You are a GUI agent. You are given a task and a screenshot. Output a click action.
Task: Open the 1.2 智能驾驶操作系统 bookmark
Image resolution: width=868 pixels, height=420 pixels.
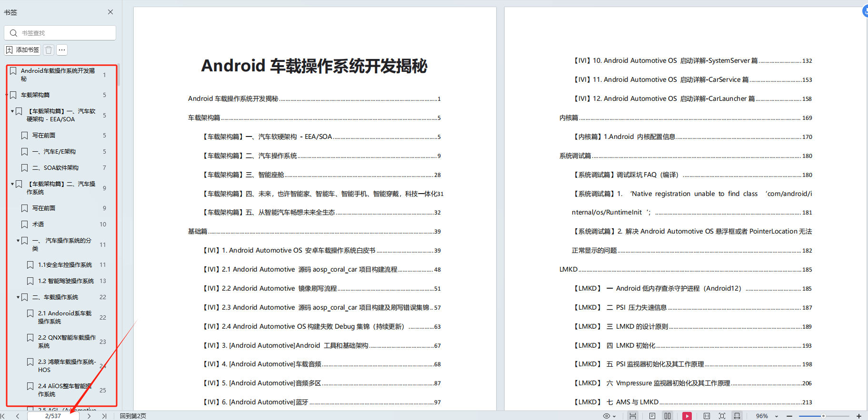(67, 281)
